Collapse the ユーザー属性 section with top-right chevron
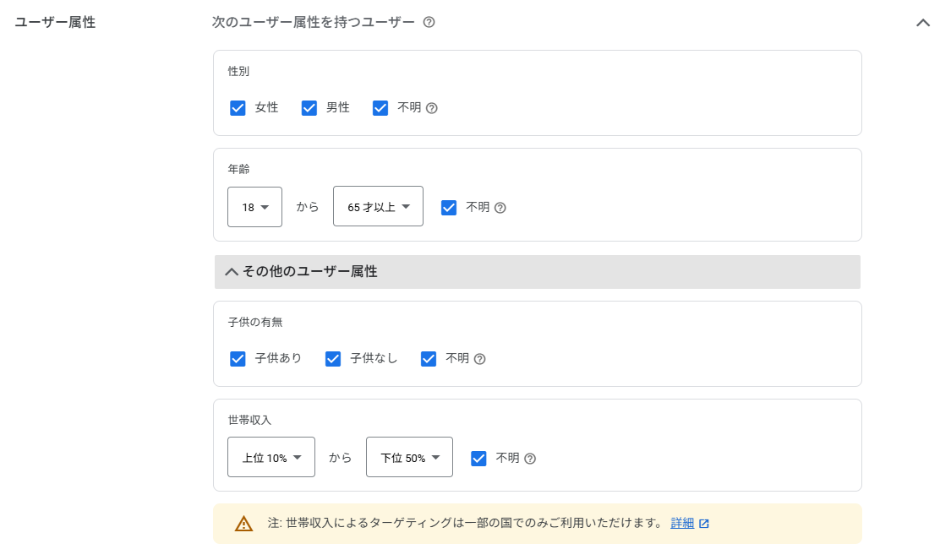This screenshot has width=940, height=560. tap(922, 23)
